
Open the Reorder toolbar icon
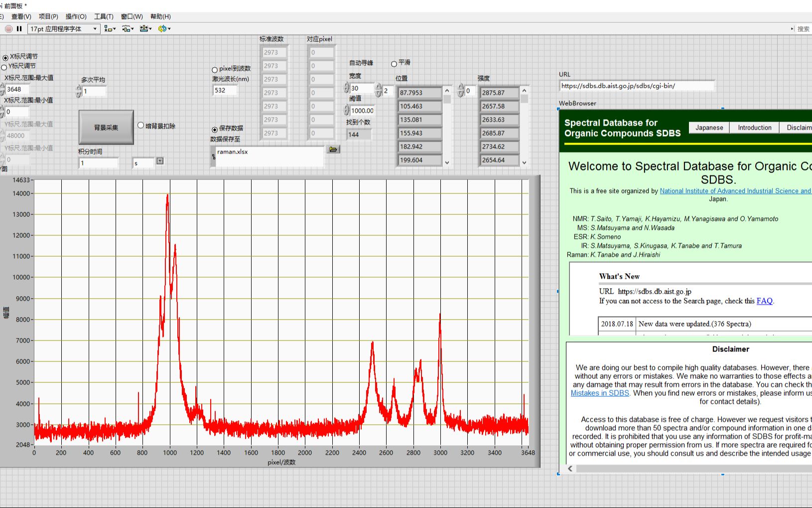[164, 29]
